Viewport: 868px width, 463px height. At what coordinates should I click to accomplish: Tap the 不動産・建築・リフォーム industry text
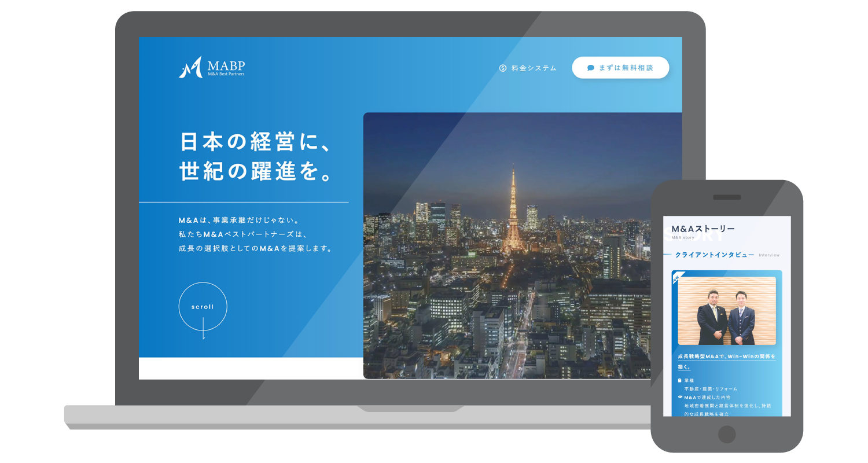[711, 389]
